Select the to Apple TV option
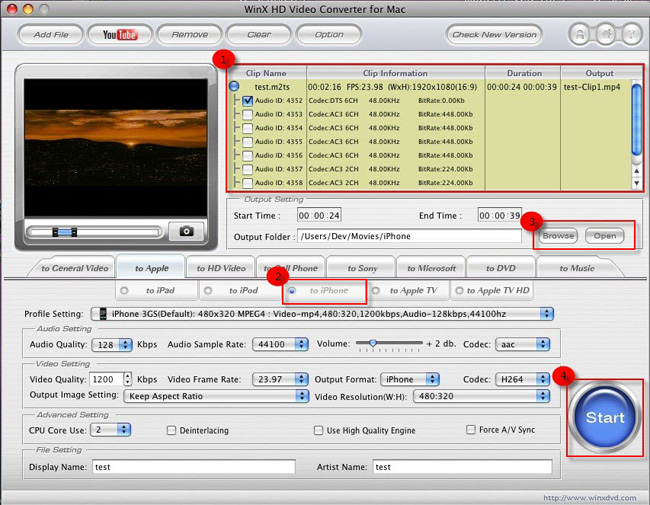 (x=376, y=291)
